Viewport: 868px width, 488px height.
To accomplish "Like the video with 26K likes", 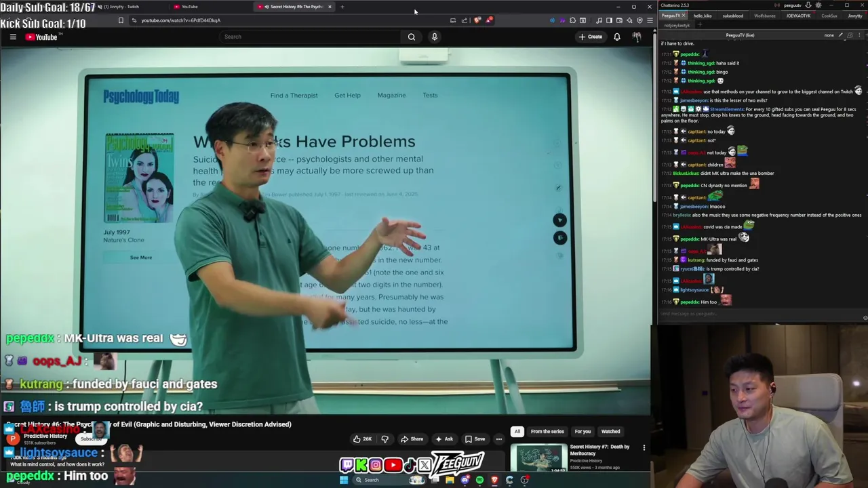I will tap(362, 439).
